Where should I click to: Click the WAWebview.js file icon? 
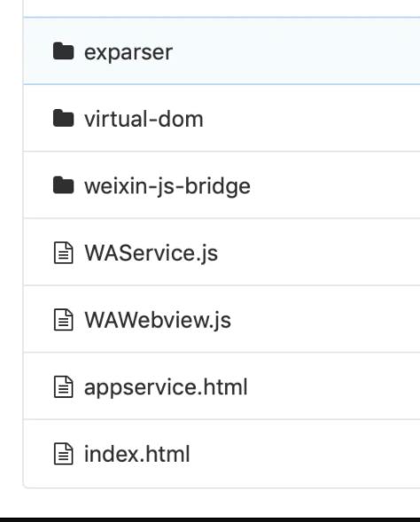pyautogui.click(x=63, y=320)
